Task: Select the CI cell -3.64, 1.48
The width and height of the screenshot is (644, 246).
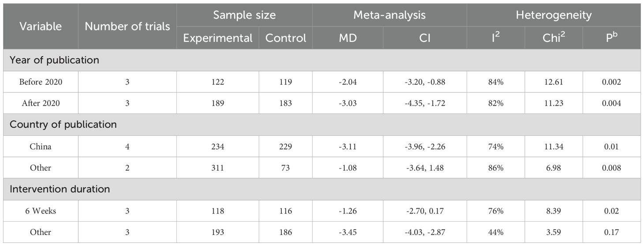Action: pos(424,168)
